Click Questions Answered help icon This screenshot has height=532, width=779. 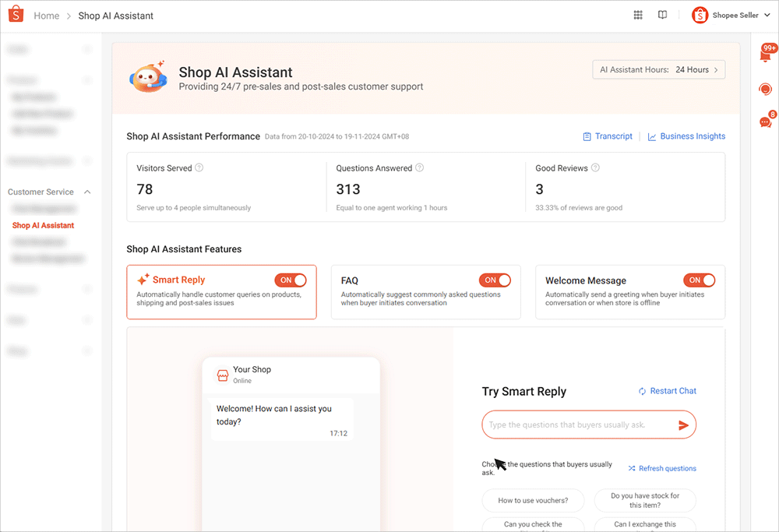coord(419,167)
